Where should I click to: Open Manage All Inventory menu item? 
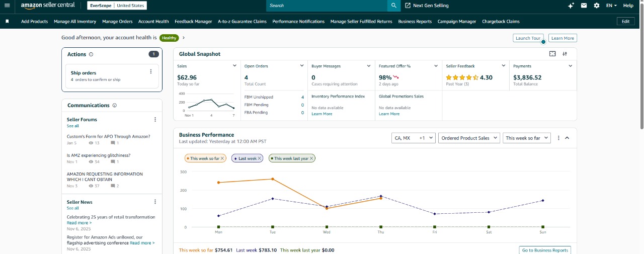point(75,22)
